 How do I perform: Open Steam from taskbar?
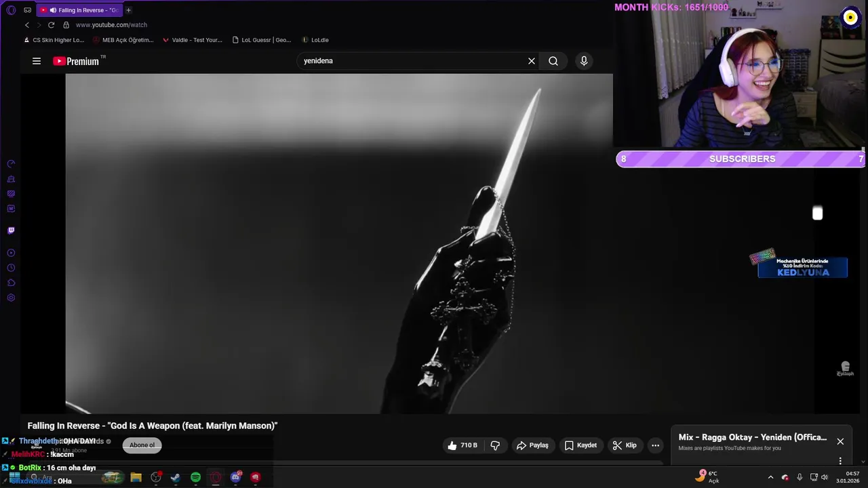coord(176,477)
